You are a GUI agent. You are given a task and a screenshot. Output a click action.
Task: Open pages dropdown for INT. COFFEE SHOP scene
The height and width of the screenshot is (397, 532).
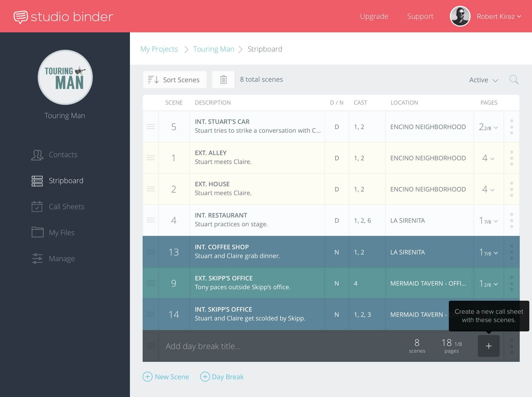488,252
